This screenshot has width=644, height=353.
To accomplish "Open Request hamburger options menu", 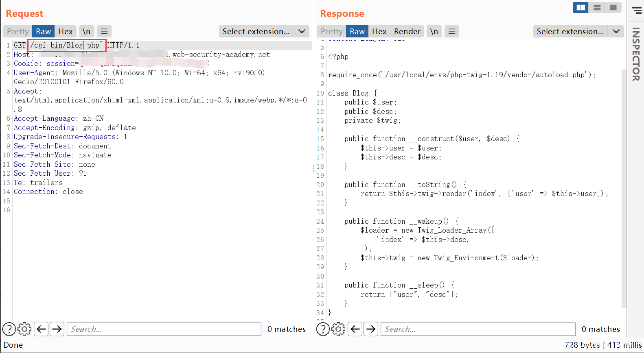I will coord(104,31).
